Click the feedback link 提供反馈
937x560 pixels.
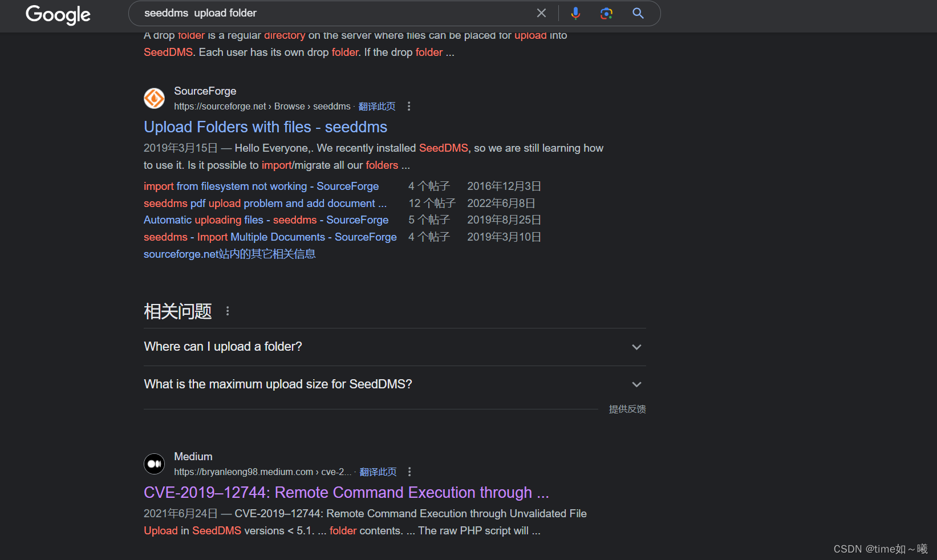[x=627, y=409]
